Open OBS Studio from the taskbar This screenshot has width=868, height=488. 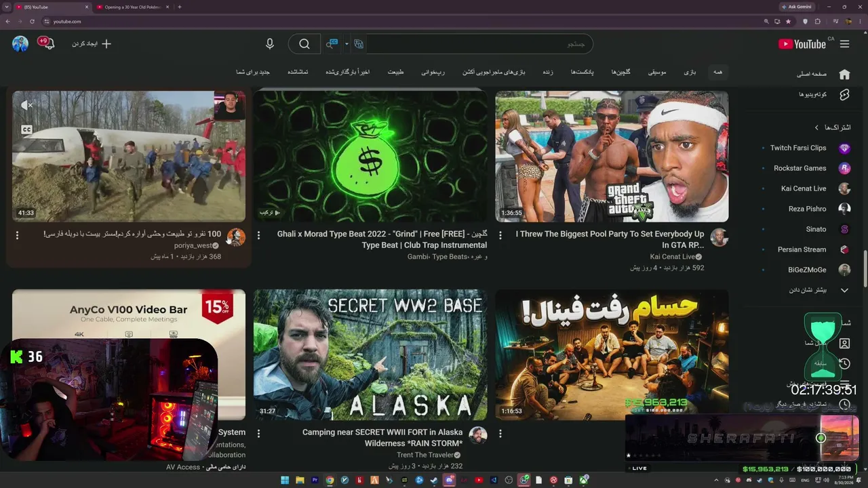[509, 480]
